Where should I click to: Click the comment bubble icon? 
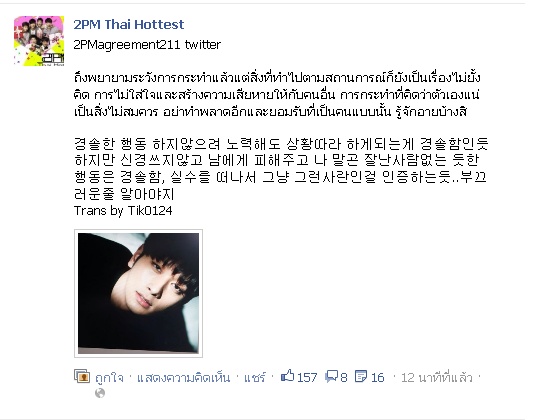[x=332, y=377]
